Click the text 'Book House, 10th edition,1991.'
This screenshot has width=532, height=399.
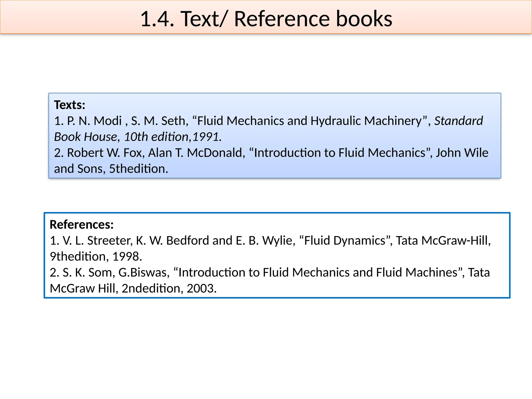pyautogui.click(x=138, y=137)
